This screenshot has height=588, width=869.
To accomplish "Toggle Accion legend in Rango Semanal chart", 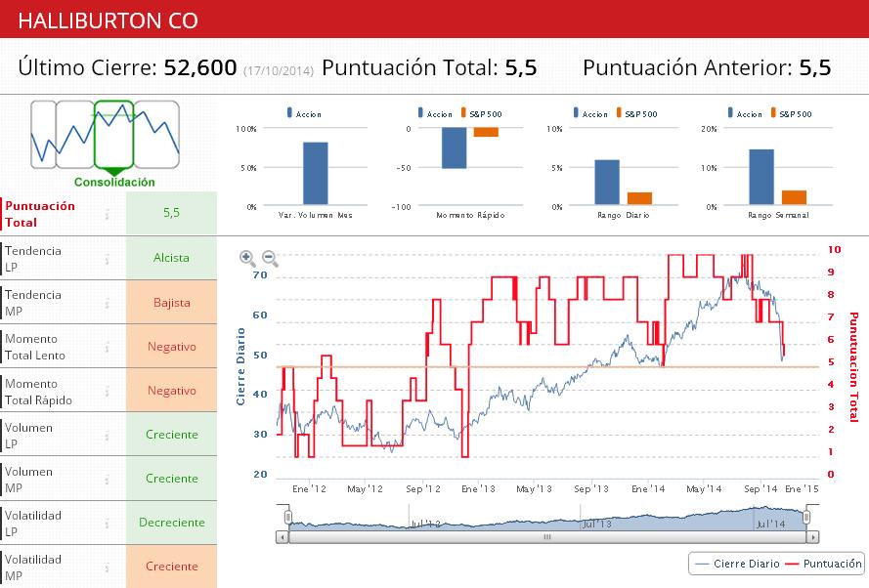I will click(x=745, y=113).
